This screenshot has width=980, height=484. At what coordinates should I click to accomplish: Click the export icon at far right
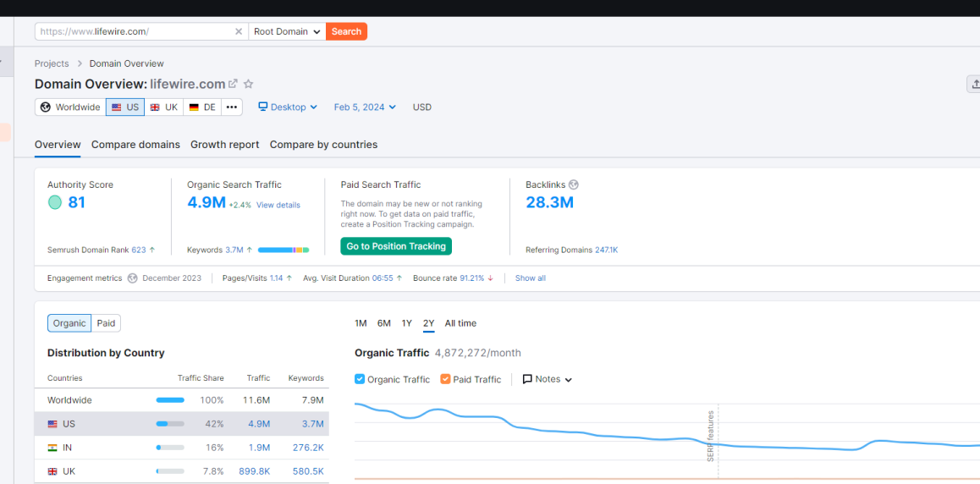tap(974, 85)
